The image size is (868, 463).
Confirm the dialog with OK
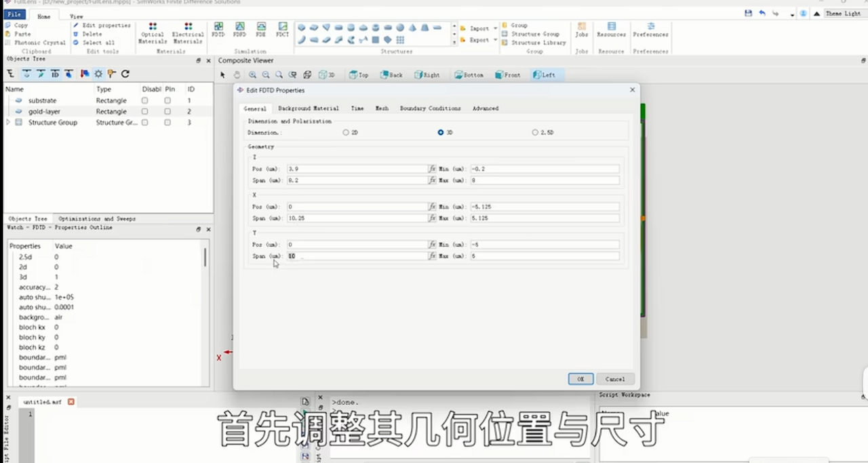tap(580, 379)
